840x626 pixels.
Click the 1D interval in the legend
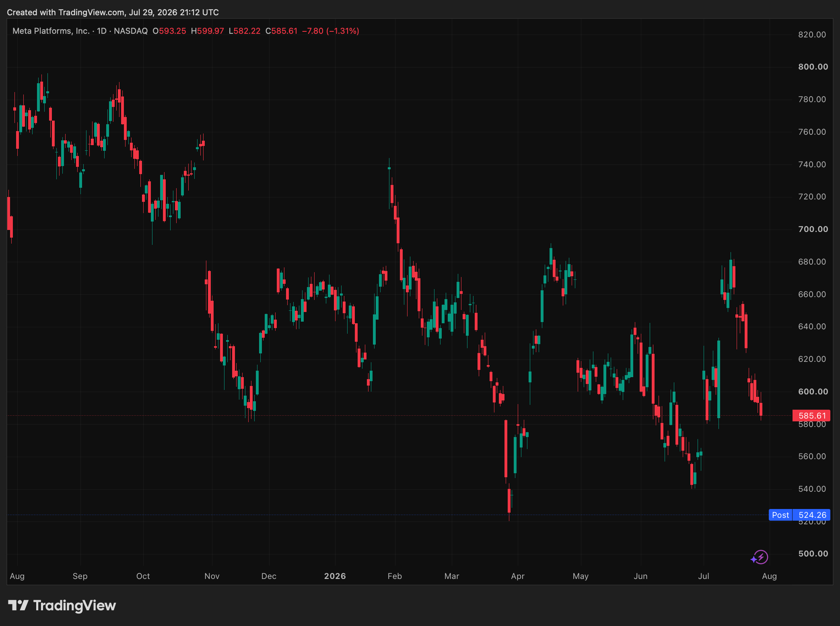point(102,31)
